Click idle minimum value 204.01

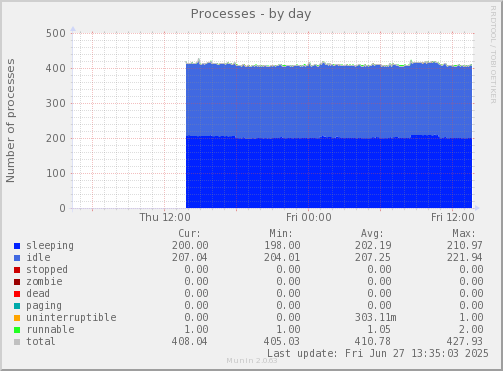coord(282,257)
